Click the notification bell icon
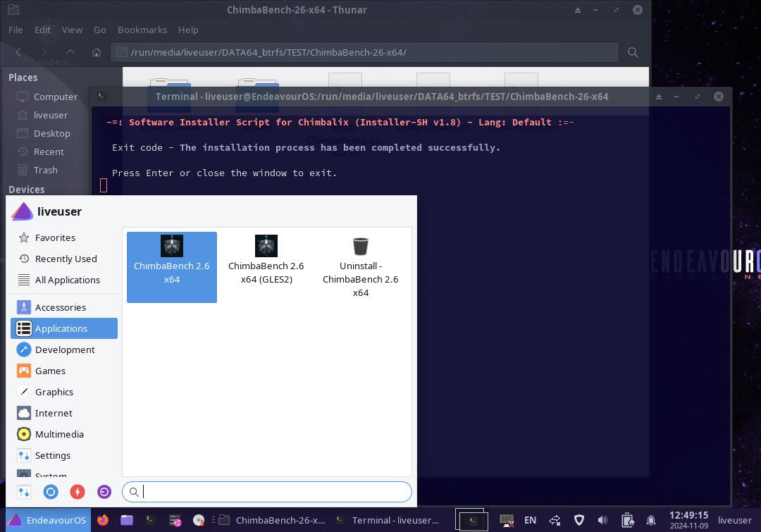761x532 pixels. [x=651, y=520]
